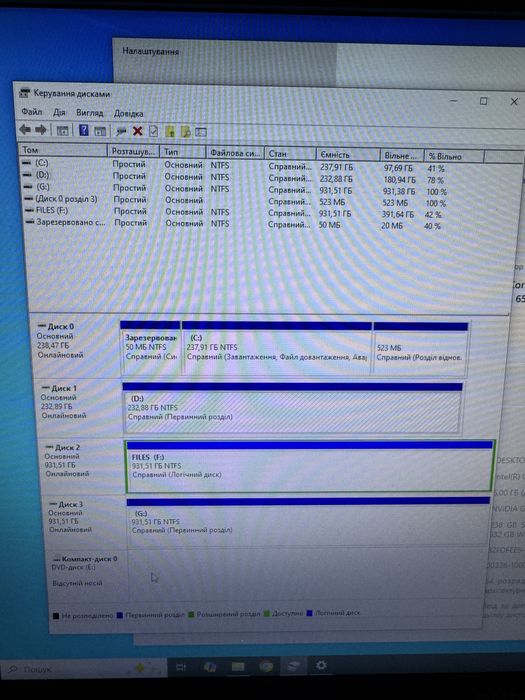Sort by the Файлова система column header
This screenshot has height=700, width=525.
[x=235, y=153]
